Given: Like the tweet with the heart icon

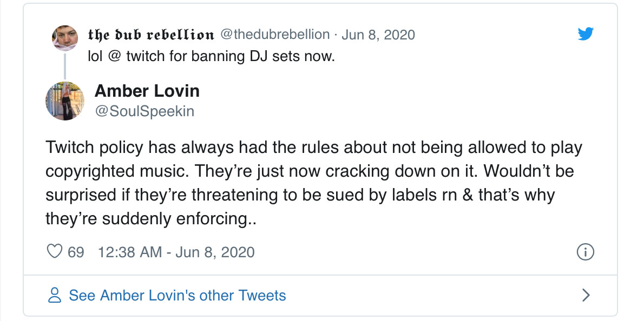Looking at the screenshot, I should point(53,252).
